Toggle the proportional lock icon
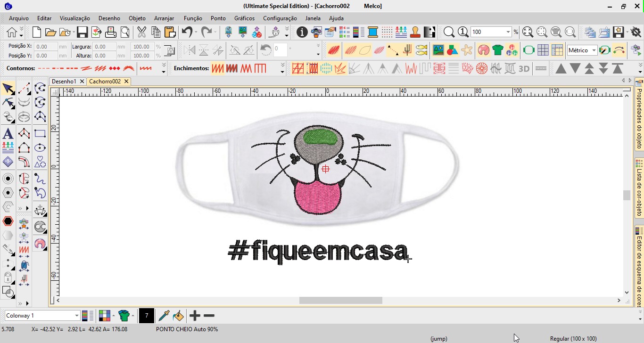 click(170, 51)
